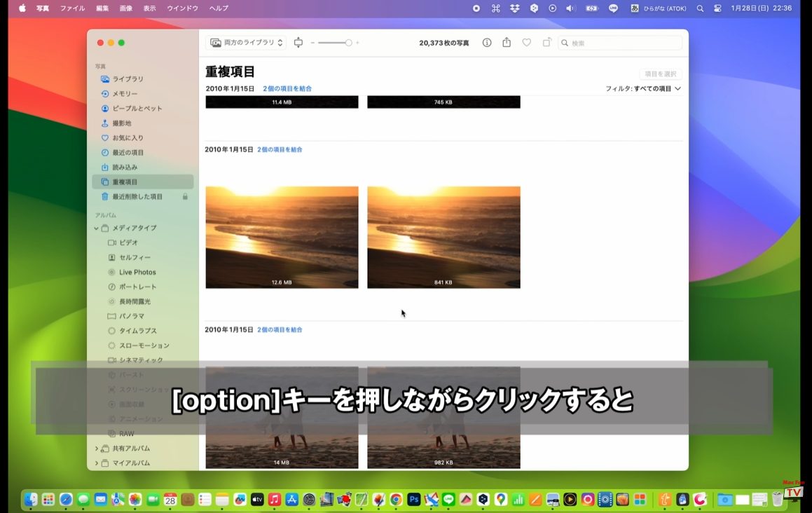Click zoom out minus button

[x=312, y=43]
